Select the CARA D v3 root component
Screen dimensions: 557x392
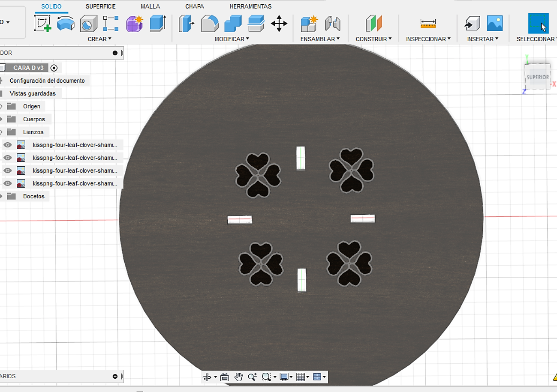click(x=28, y=68)
